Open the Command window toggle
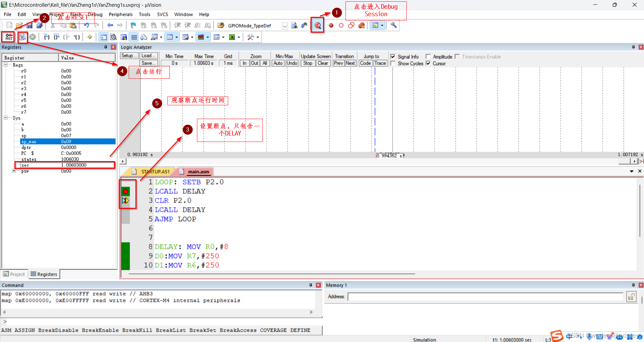This screenshot has height=342, width=644. (x=104, y=37)
